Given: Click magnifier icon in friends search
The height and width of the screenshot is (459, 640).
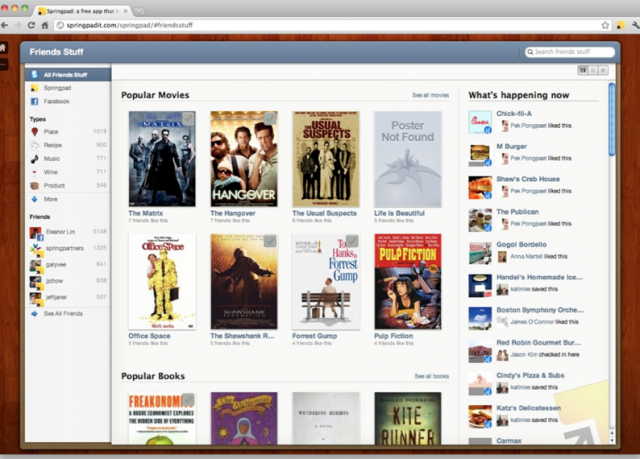Looking at the screenshot, I should pos(530,52).
